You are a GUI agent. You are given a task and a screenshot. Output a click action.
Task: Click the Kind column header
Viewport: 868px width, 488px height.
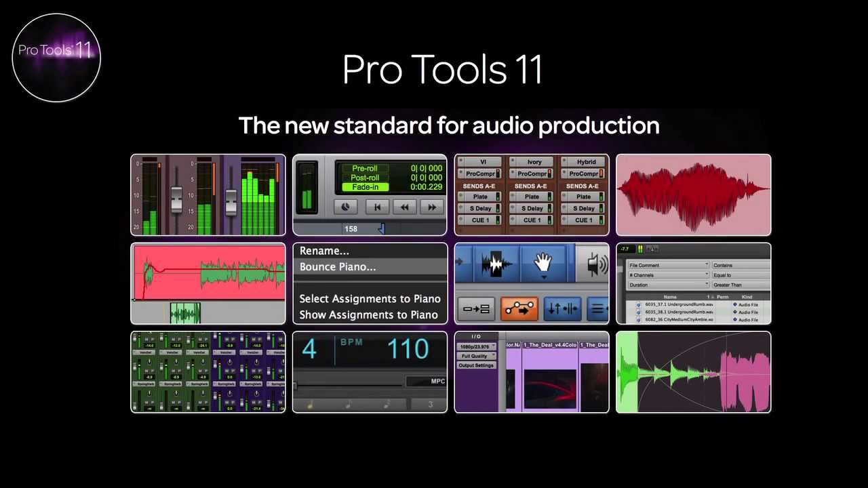click(747, 297)
